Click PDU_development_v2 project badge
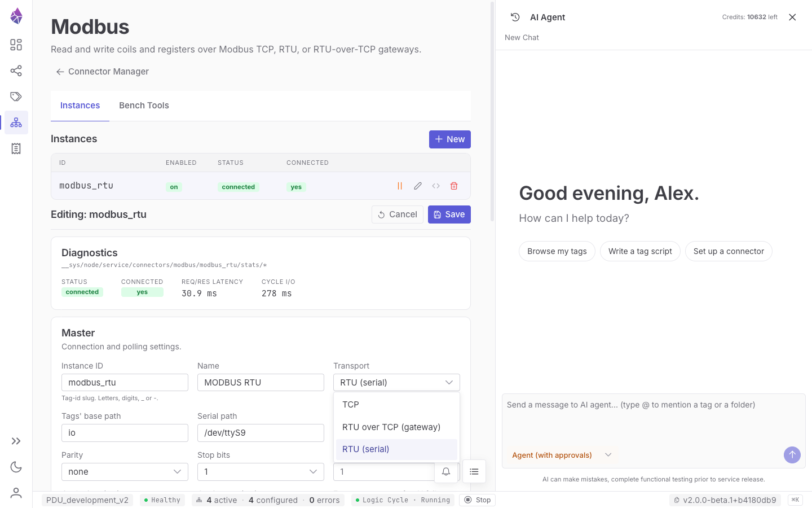Screen dimensions: 812x508 click(87, 500)
